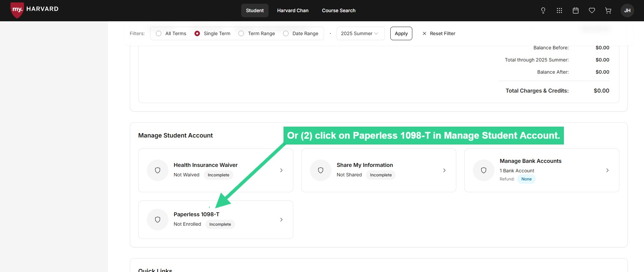
Task: Click shield icon on Share My Information card
Action: coord(321,170)
